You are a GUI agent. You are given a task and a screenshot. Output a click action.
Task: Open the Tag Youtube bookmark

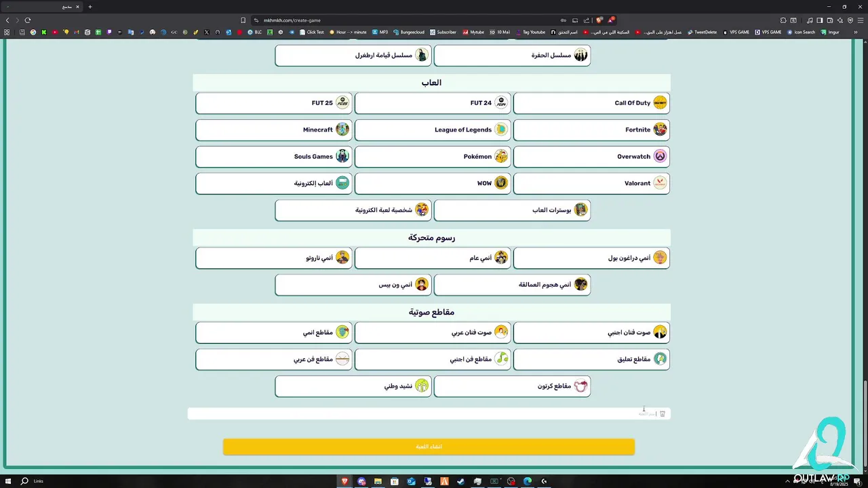[x=530, y=32]
